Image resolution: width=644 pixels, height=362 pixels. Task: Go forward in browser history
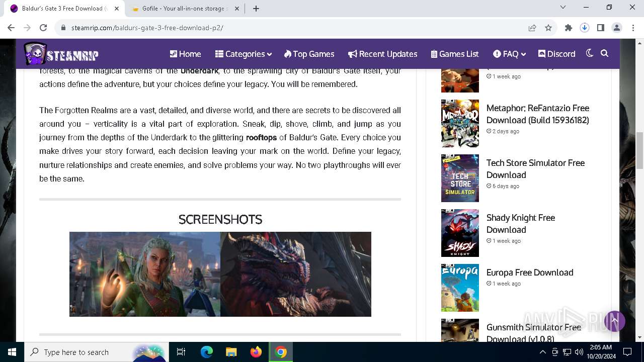tap(27, 28)
